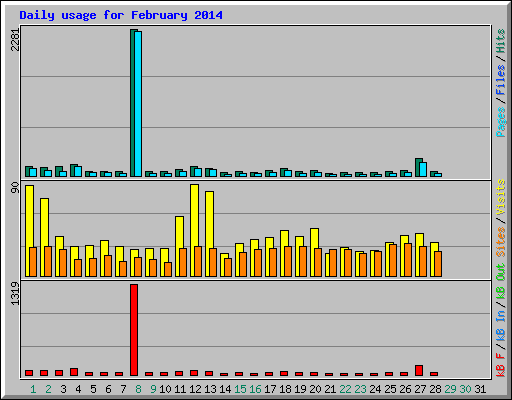
Task: Click the red kB bar for day 27
Action: tap(419, 370)
